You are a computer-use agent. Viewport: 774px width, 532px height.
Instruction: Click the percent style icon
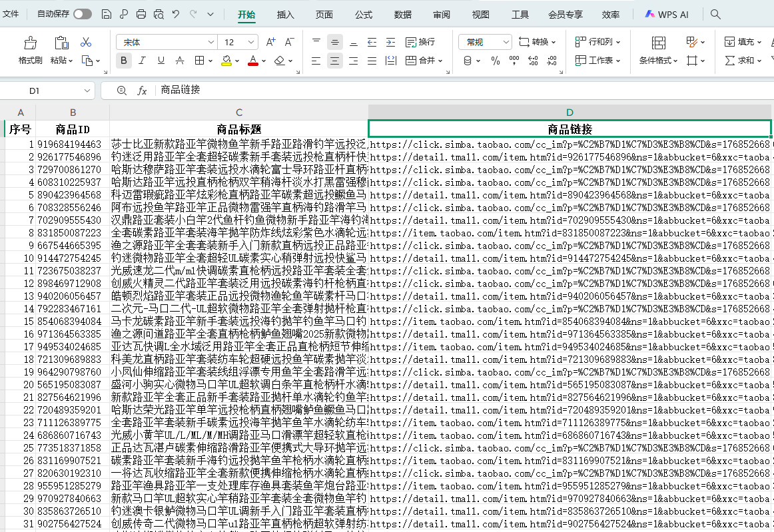[x=495, y=61]
